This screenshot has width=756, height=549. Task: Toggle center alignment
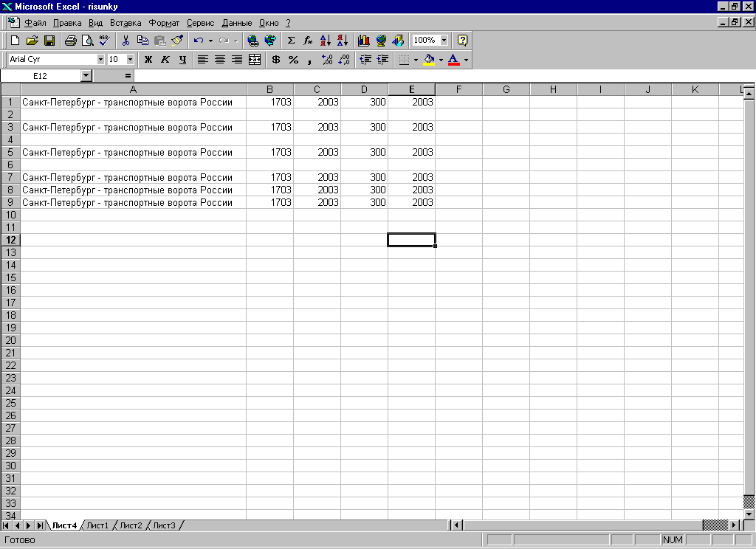(220, 60)
